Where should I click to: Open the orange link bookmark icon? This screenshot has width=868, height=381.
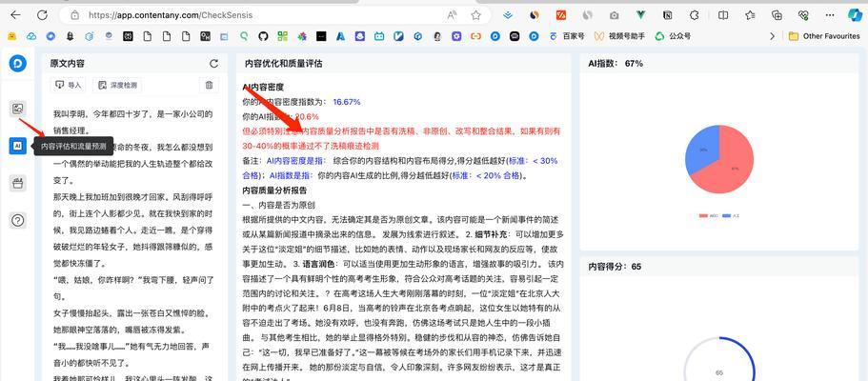[x=475, y=36]
